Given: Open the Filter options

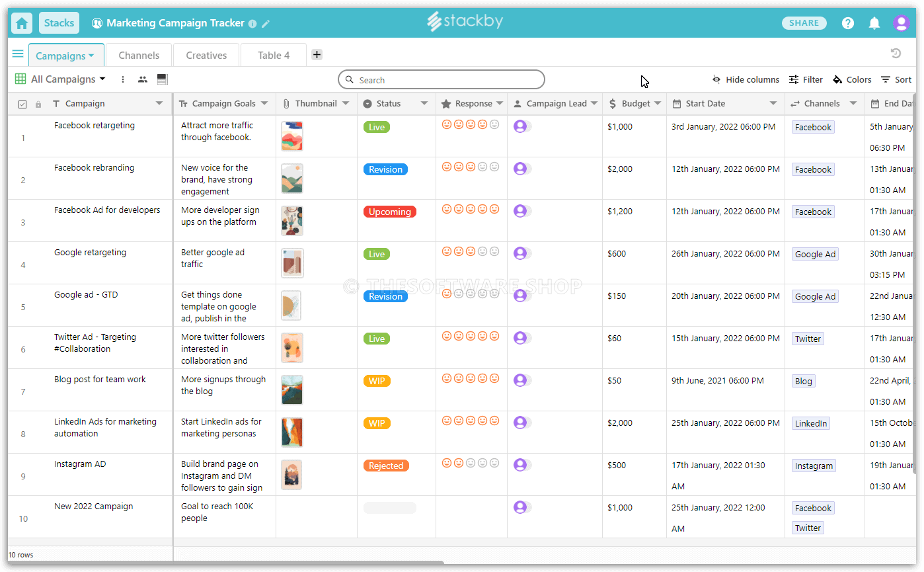Looking at the screenshot, I should click(x=806, y=79).
